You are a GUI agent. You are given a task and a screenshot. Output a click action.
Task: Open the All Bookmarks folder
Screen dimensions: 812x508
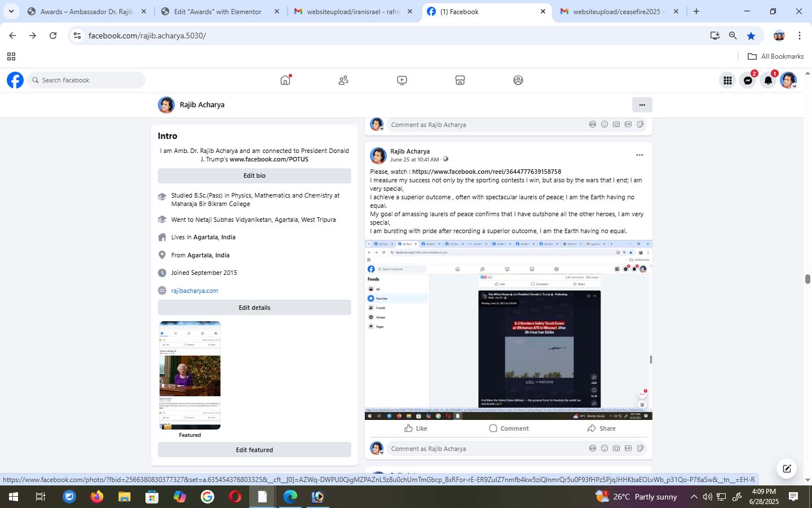[x=775, y=56]
